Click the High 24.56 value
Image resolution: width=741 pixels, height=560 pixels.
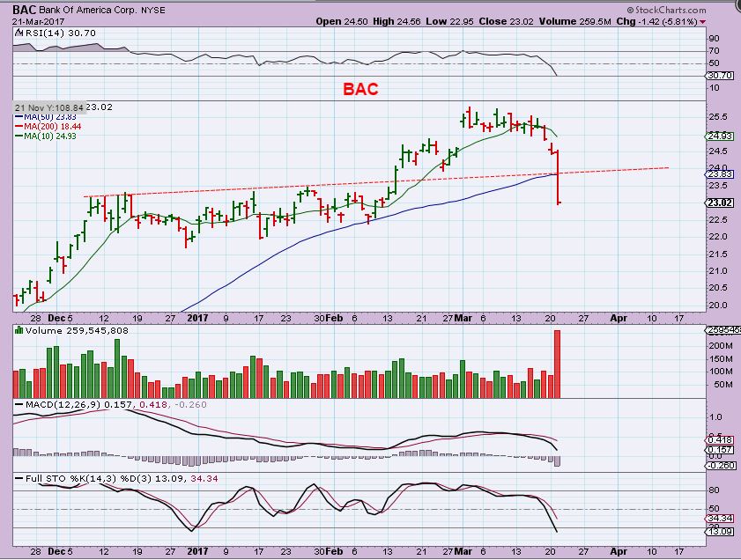(396, 22)
